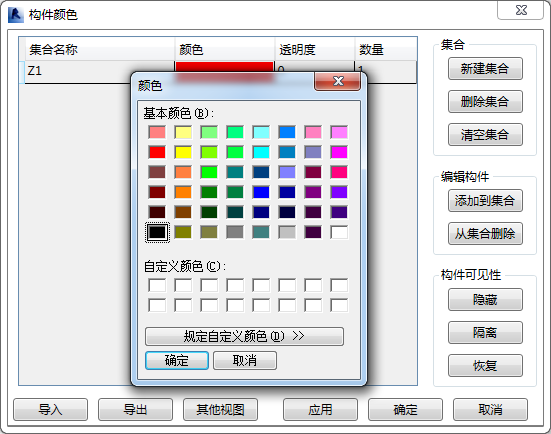Close the 颜色 color picker dialog
Viewport: 551px width, 434px height.
pyautogui.click(x=337, y=81)
